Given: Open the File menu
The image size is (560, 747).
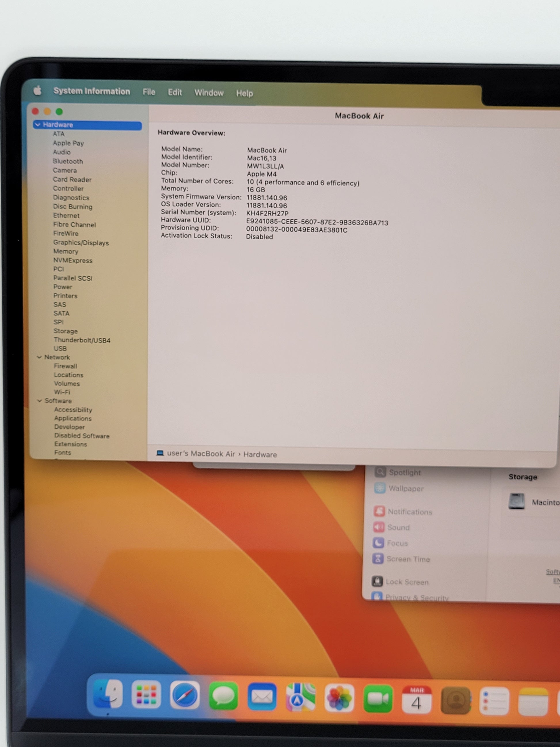Looking at the screenshot, I should pos(149,92).
